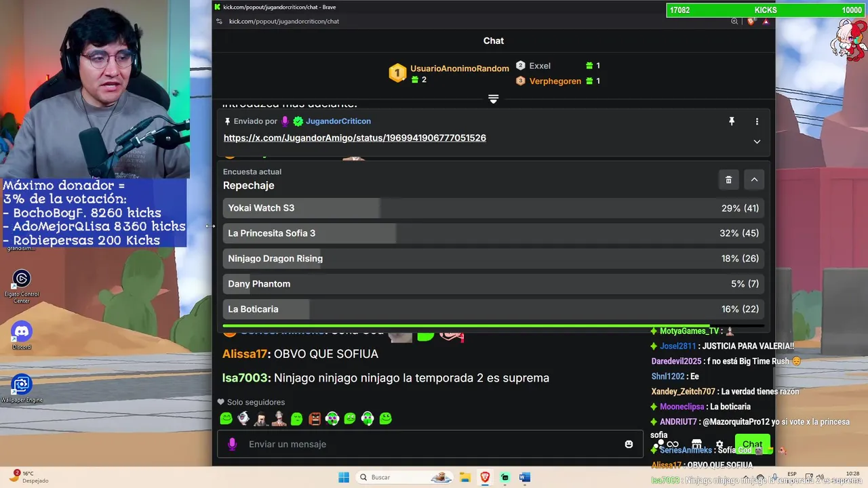
Task: Click Mooneclipsa in the overlay chat
Action: (683, 407)
